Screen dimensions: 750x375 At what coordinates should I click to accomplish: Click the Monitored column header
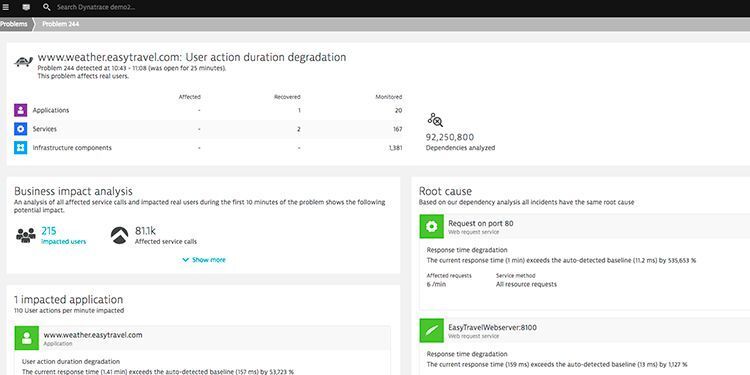tap(388, 97)
